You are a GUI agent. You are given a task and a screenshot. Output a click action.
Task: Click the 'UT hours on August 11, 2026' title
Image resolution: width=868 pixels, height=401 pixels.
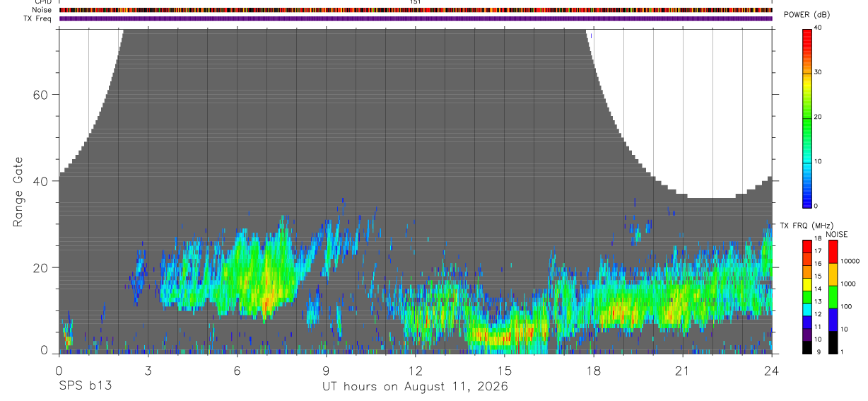point(415,387)
